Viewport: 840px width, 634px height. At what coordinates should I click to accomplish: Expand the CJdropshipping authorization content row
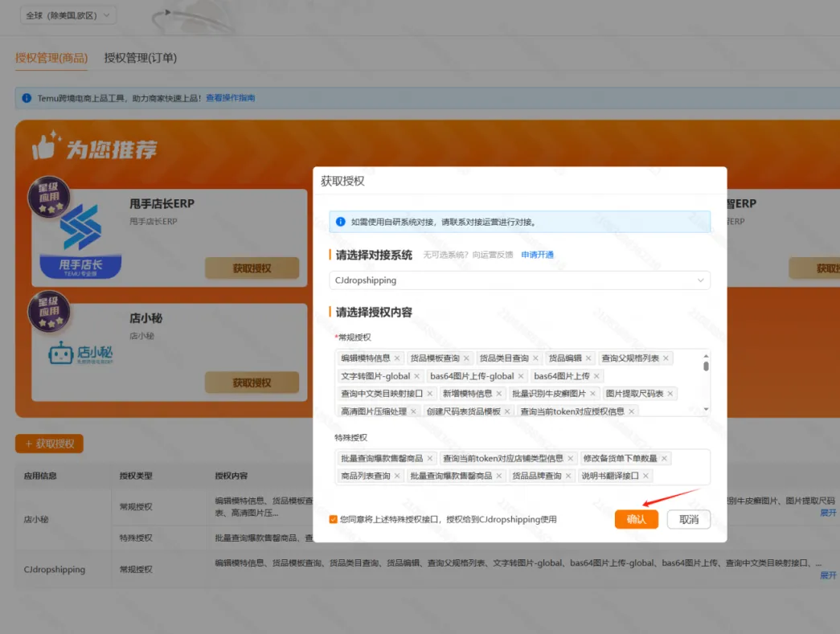pos(828,575)
